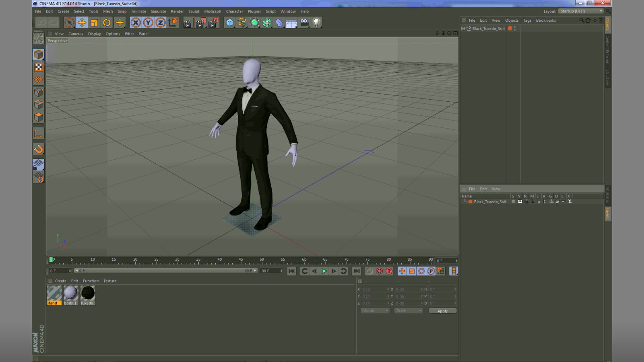Toggle view visibility for Black_Tuxedo_Suit layer

520,202
